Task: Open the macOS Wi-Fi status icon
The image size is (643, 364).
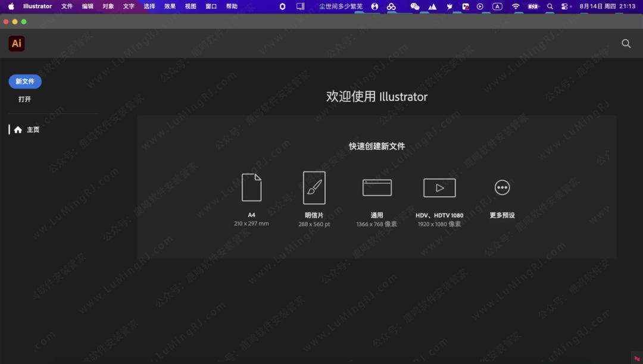Action: point(516,6)
